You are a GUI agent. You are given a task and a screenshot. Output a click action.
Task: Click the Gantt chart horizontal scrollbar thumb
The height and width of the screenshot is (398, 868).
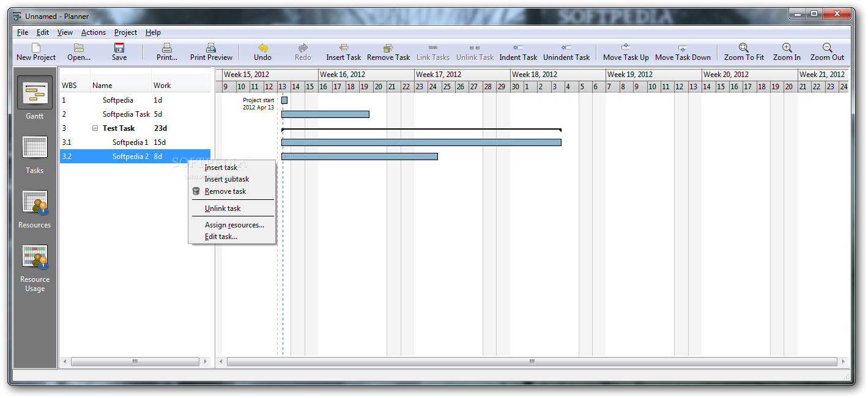532,361
